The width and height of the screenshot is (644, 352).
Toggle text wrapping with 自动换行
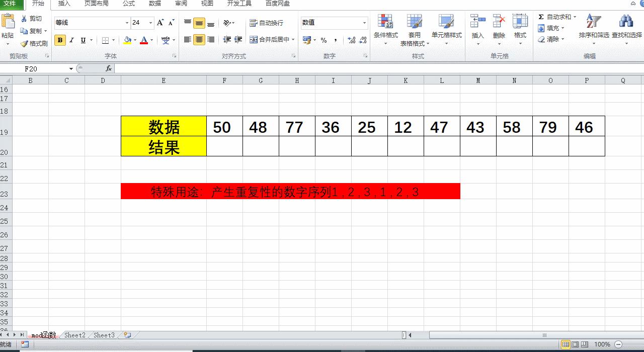266,23
